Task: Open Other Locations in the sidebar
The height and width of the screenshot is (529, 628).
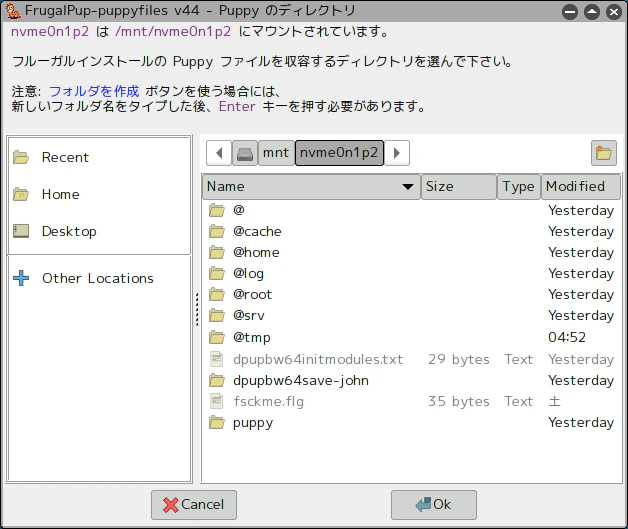Action: 99,278
